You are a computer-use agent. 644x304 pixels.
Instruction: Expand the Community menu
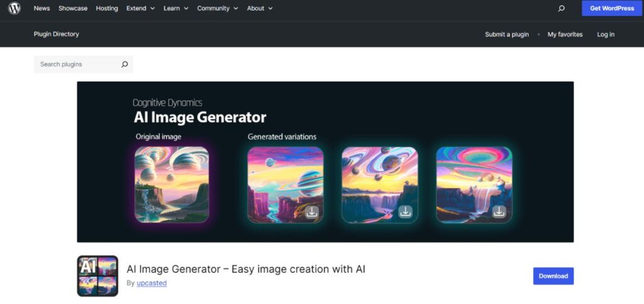[x=218, y=8]
